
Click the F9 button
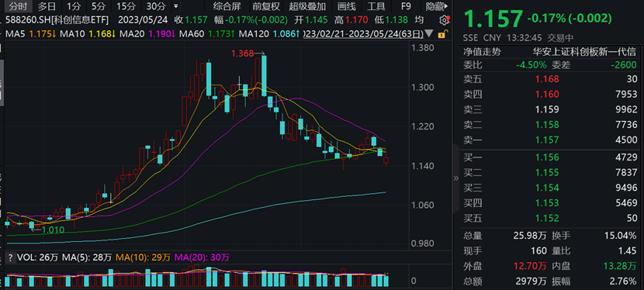406,6
